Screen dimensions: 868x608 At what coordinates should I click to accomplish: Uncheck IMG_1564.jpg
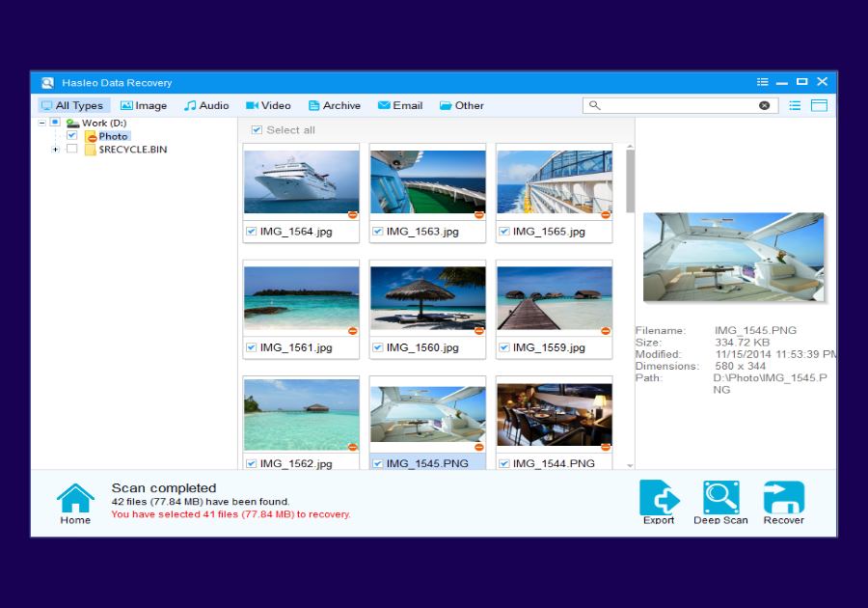[x=252, y=232]
